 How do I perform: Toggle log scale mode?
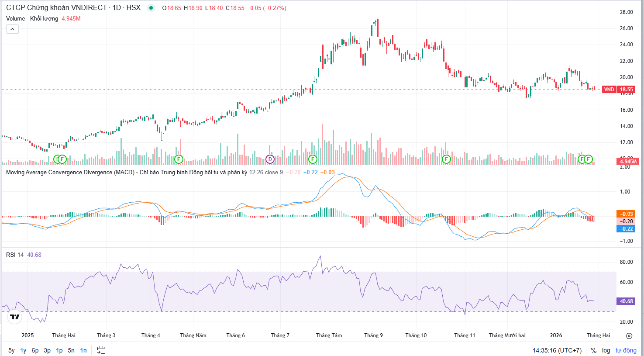click(x=606, y=350)
